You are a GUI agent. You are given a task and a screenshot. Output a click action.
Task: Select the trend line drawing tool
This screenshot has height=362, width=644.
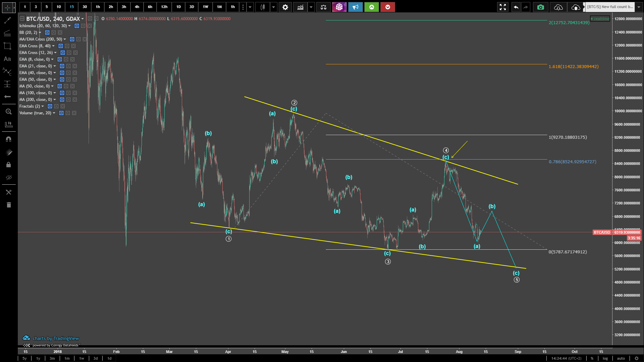point(7,20)
